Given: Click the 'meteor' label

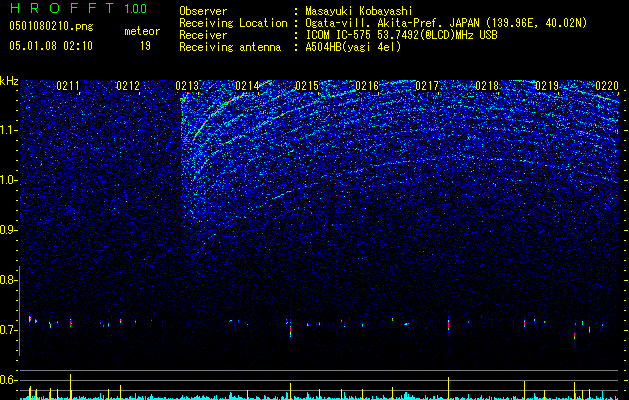Looking at the screenshot, I should 142,31.
